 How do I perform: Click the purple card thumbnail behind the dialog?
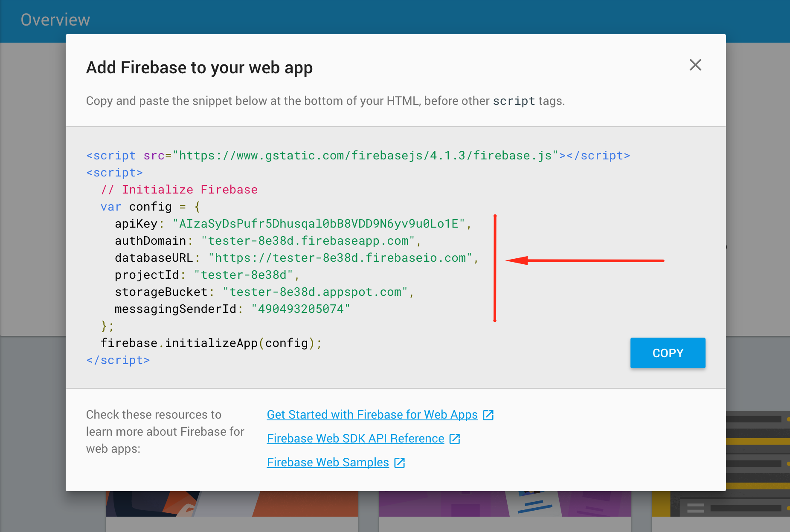pos(505,504)
